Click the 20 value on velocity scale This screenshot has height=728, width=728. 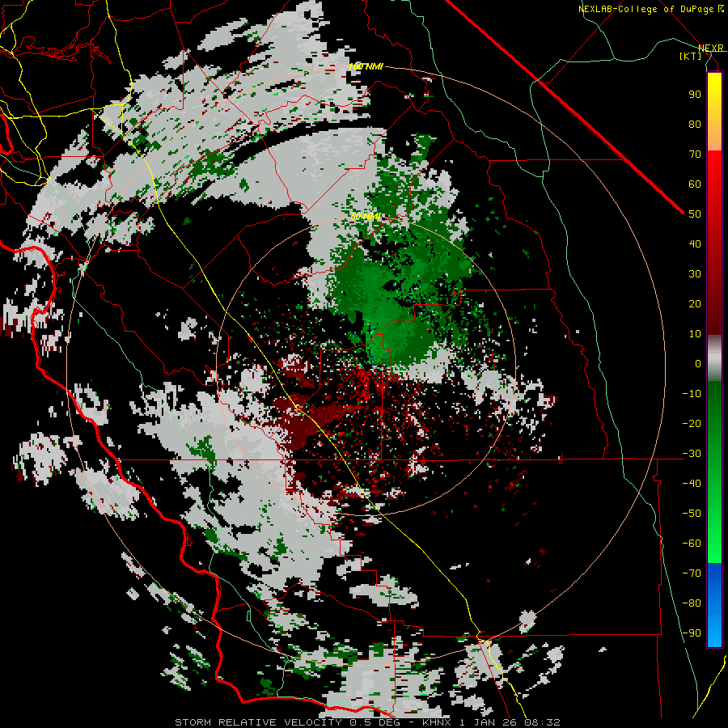(695, 303)
